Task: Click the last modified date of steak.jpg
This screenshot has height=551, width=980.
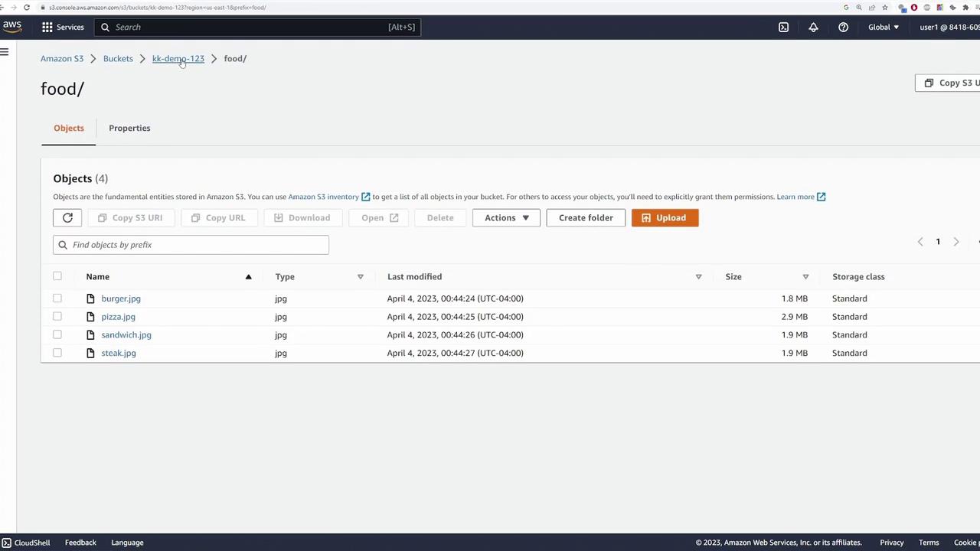Action: pos(456,353)
